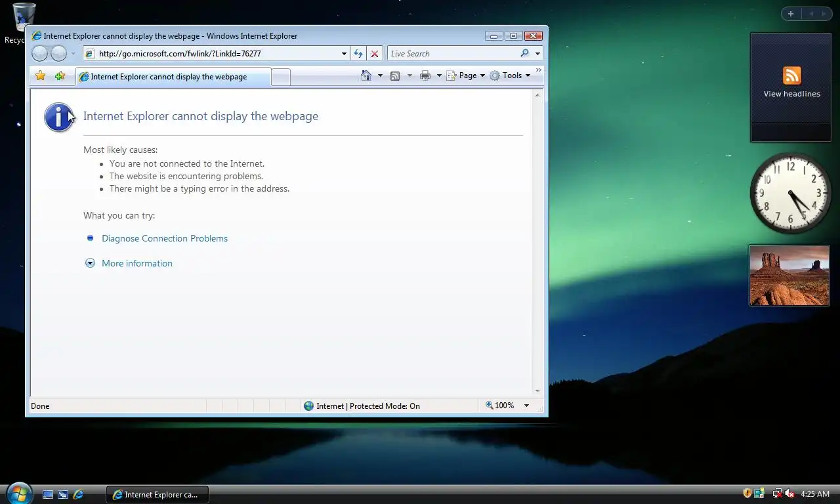
Task: Click the page scrollbar up arrow
Action: tap(537, 96)
